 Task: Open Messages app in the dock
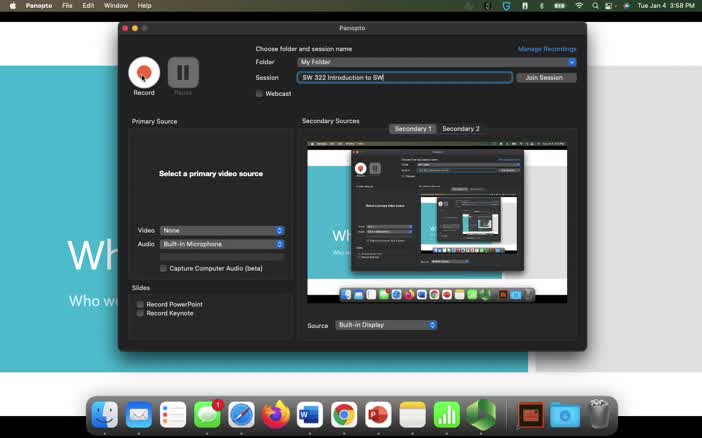point(207,414)
